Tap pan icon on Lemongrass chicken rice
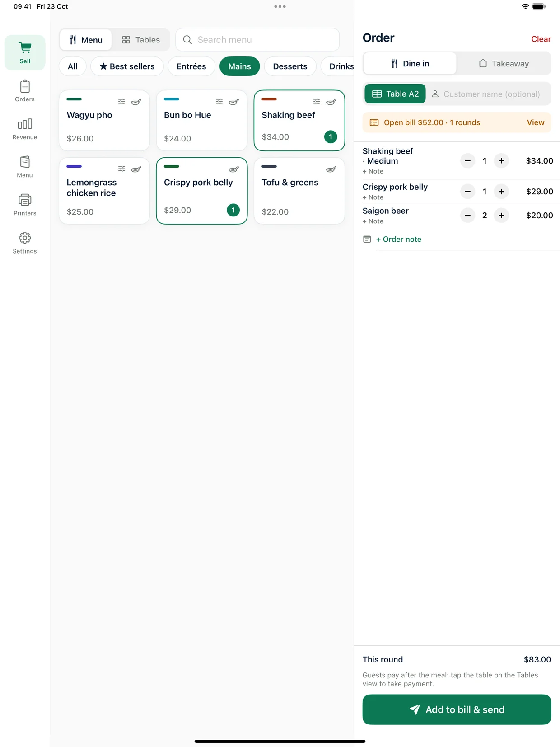The height and width of the screenshot is (747, 560). coord(136,169)
